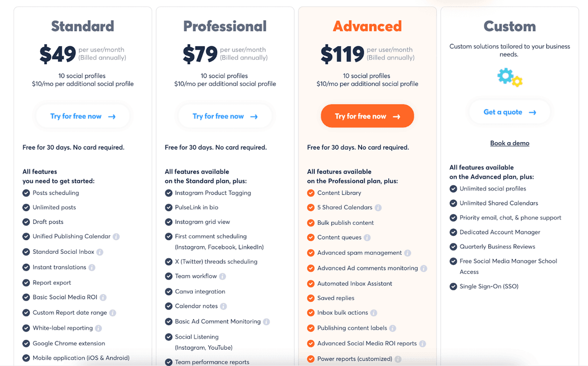This screenshot has height=366, width=588.
Task: Click the info icon beside White-label reporting
Action: (99, 327)
